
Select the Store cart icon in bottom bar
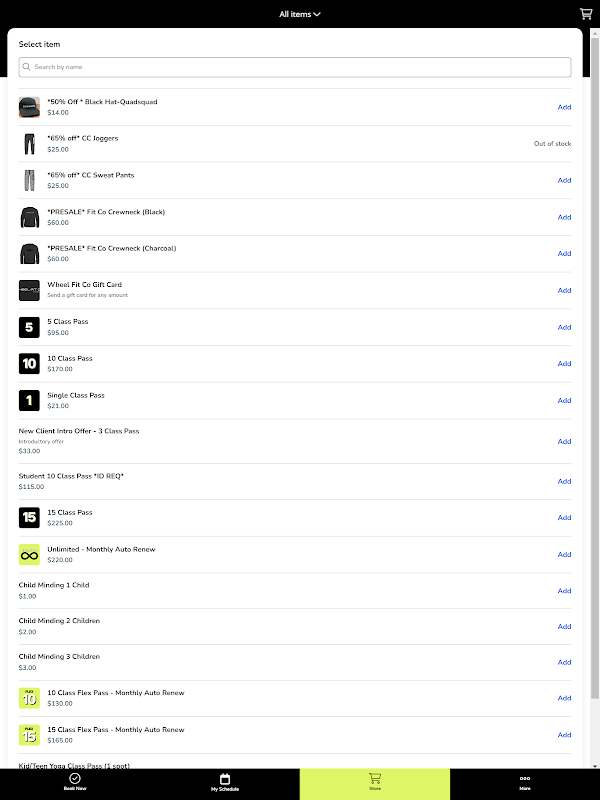[x=375, y=778]
